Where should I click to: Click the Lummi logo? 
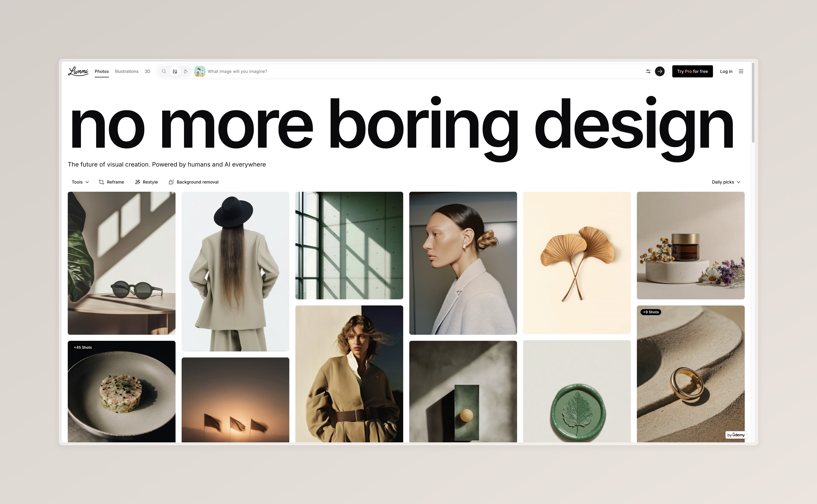pos(78,71)
